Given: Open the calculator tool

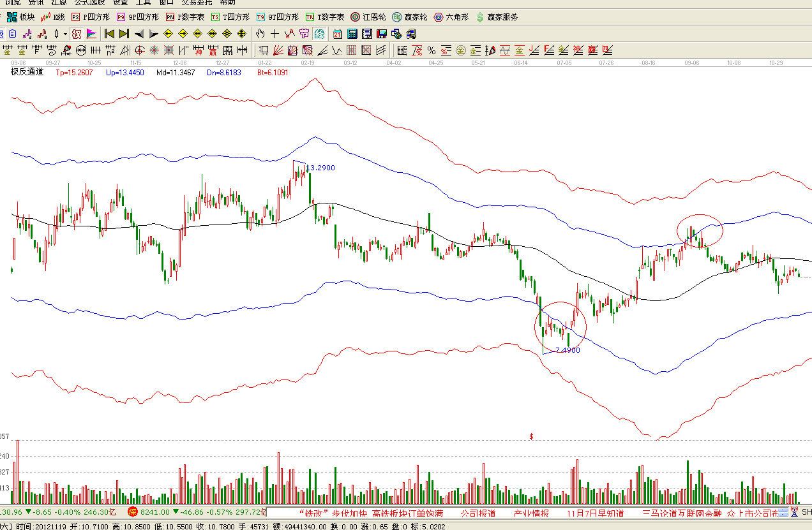Looking at the screenshot, I should point(352,34).
